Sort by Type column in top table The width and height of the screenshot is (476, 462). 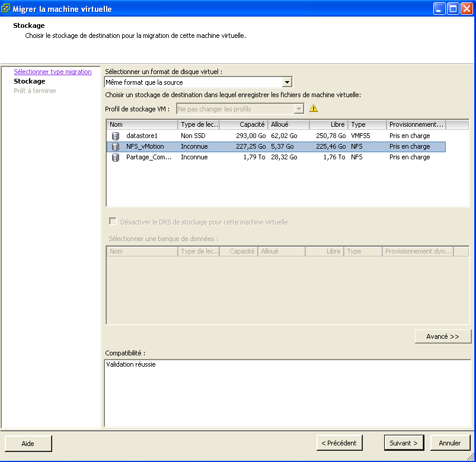click(x=367, y=124)
